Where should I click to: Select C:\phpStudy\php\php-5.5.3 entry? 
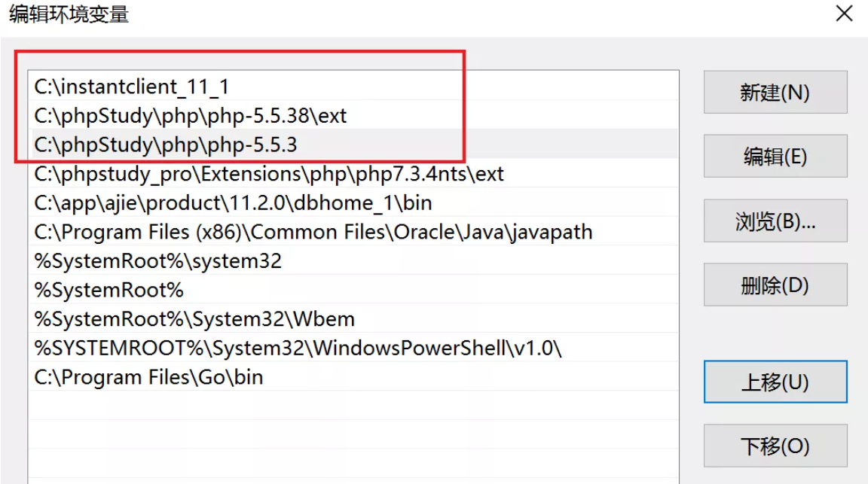(x=353, y=145)
